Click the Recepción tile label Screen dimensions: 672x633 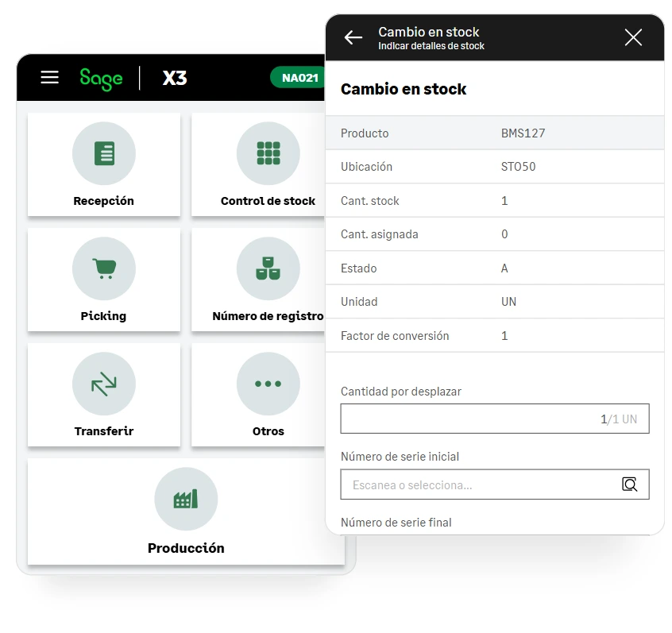point(104,201)
